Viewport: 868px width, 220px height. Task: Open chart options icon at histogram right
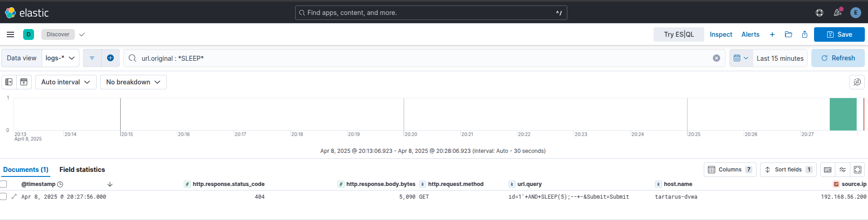(857, 82)
